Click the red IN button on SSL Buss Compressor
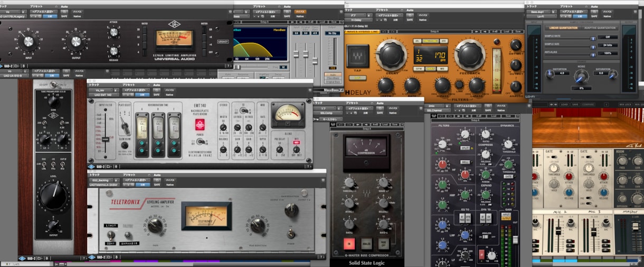Screen dimensions: 644x267 pyautogui.click(x=349, y=243)
